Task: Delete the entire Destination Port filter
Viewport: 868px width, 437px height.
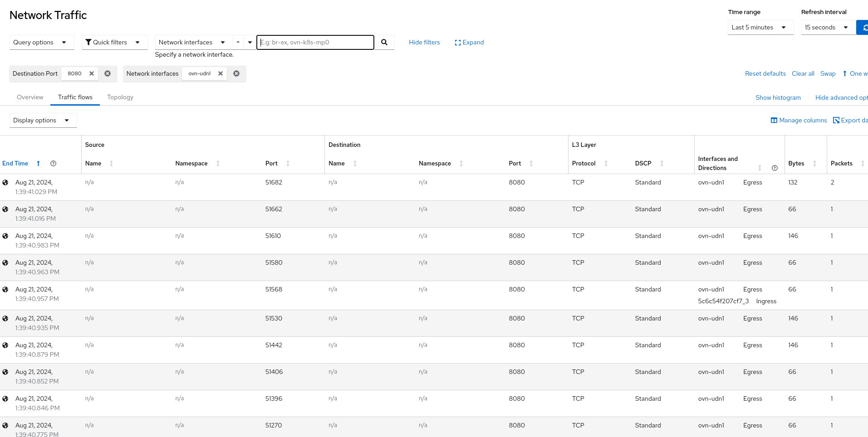Action: (x=108, y=73)
